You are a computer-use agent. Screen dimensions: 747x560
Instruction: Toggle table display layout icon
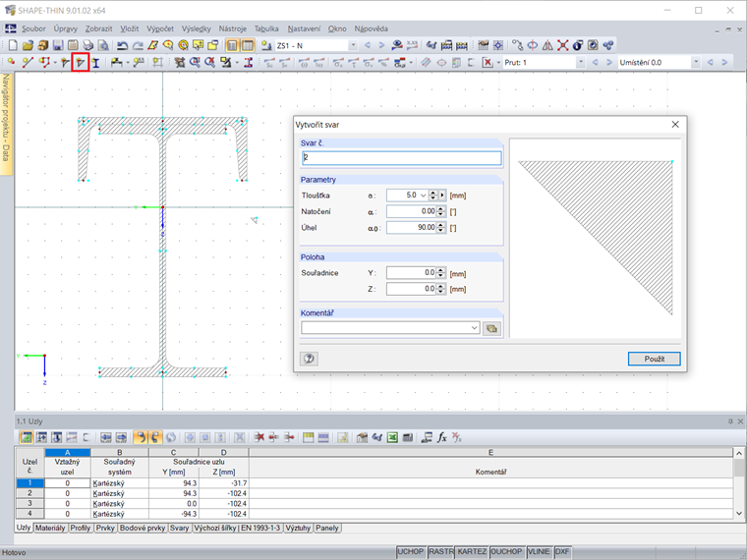pos(248,45)
